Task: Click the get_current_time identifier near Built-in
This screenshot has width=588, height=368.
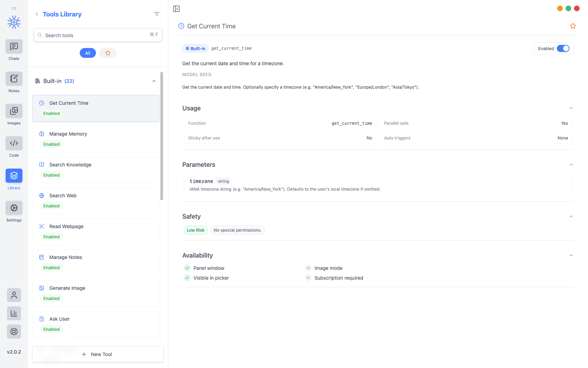Action: tap(231, 48)
